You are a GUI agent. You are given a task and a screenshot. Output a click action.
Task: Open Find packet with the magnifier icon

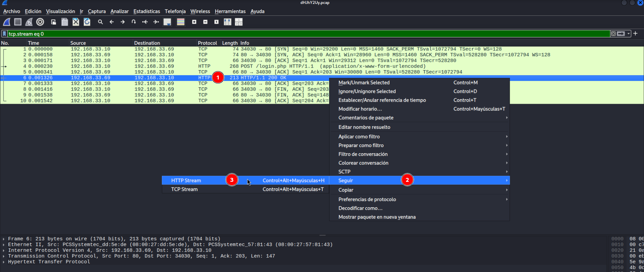[100, 22]
